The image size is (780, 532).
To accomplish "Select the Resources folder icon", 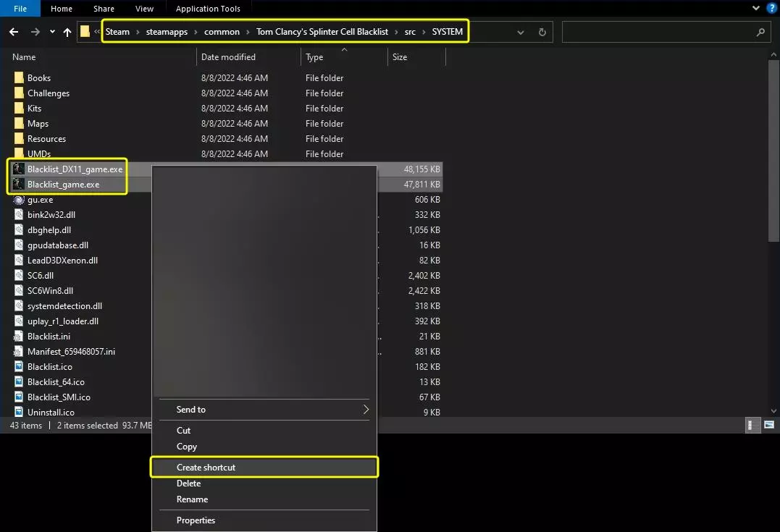I will (x=19, y=138).
